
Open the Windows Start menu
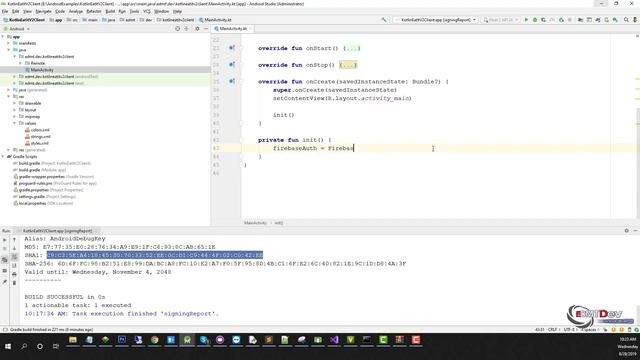8,346
